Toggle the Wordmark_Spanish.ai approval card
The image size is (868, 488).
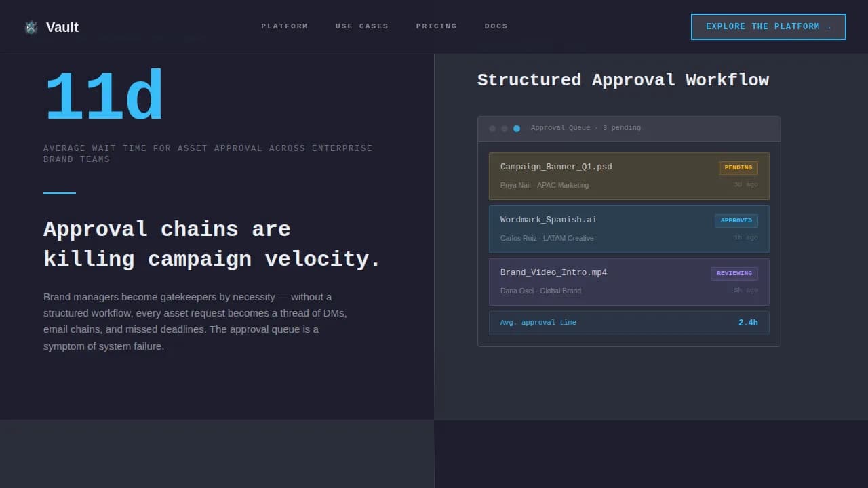(x=629, y=228)
